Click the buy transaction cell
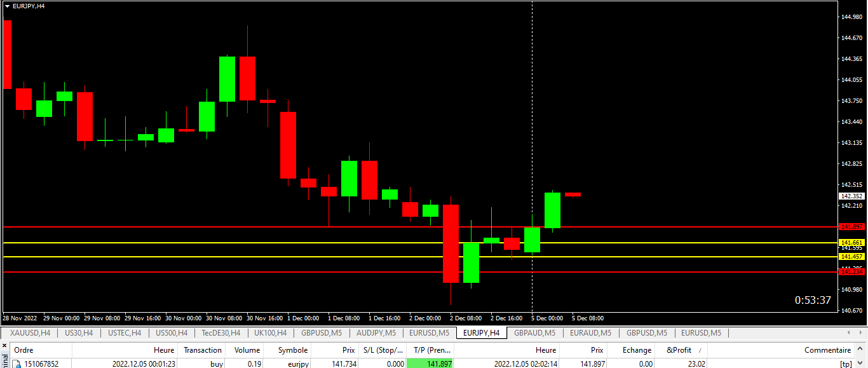The height and width of the screenshot is (368, 868). (216, 364)
